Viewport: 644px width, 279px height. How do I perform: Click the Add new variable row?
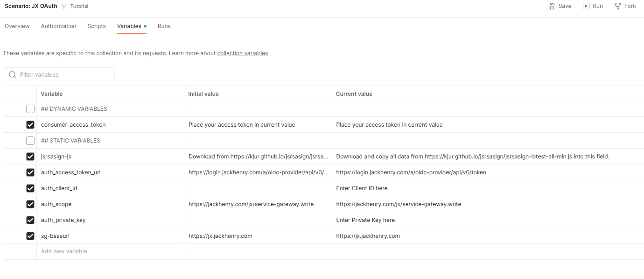[63, 251]
